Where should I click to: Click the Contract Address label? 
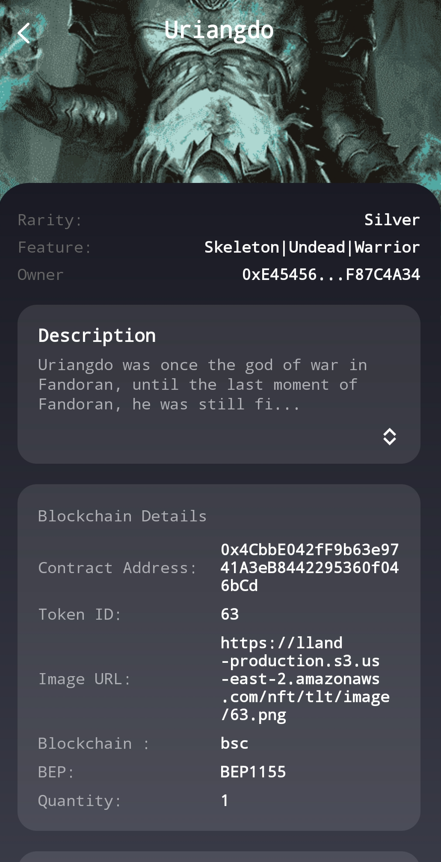[117, 568]
